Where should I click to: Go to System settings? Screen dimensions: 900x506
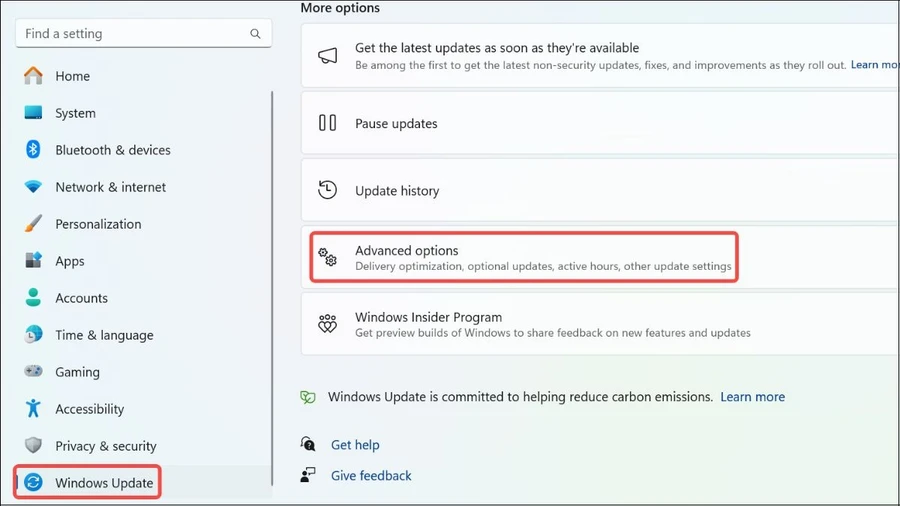75,113
